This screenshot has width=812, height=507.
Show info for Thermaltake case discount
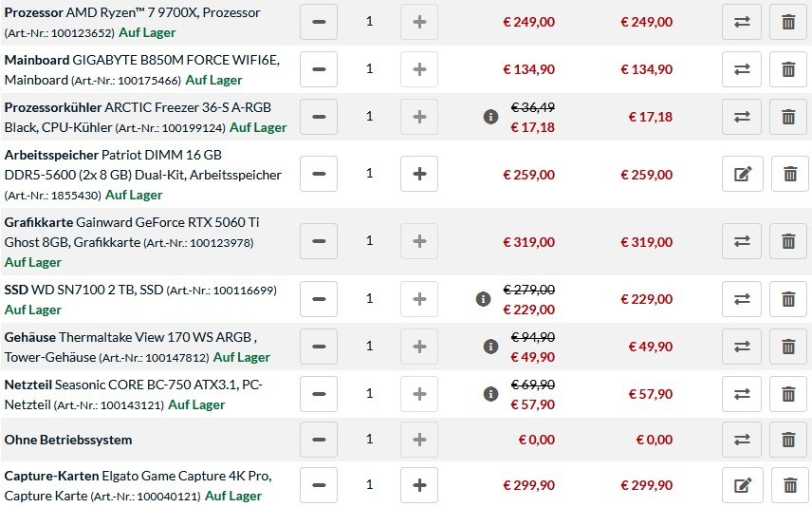(x=490, y=347)
